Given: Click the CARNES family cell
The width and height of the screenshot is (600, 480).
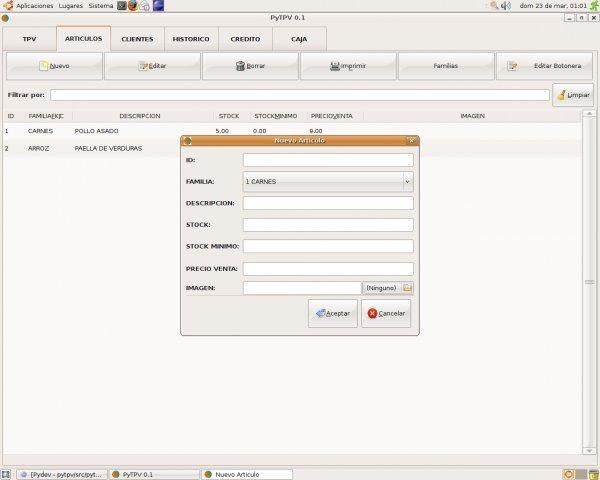Looking at the screenshot, I should click(x=40, y=131).
